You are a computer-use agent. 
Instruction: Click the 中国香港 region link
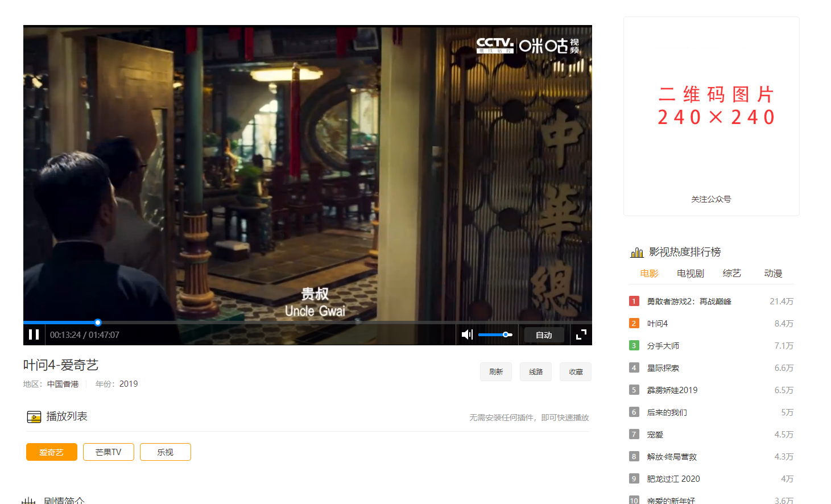pyautogui.click(x=63, y=384)
